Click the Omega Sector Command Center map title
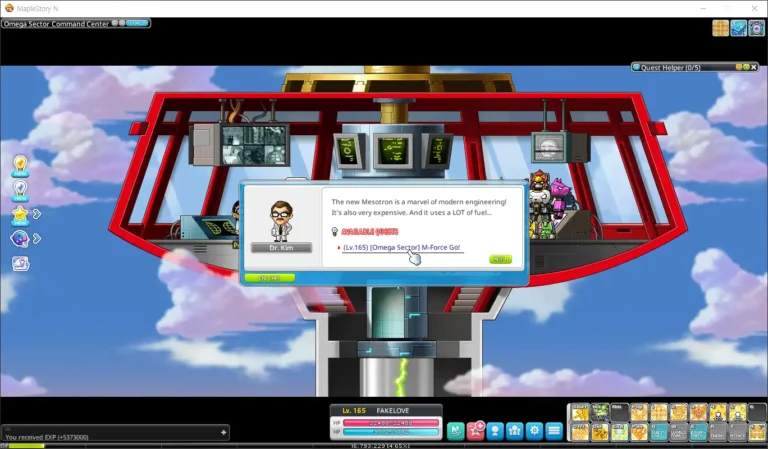Viewport: 768px width, 449px height. (56, 24)
